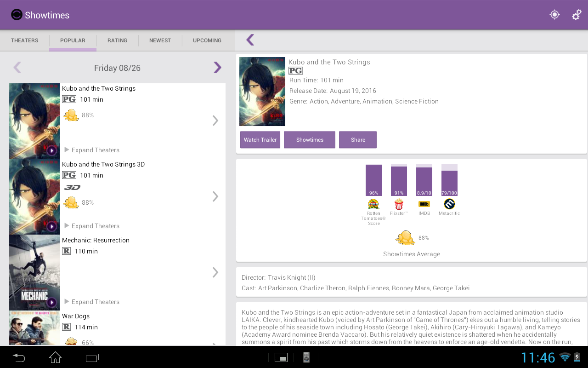Tap the remote icon in the navigation bar
This screenshot has height=368, width=588.
[x=306, y=357]
